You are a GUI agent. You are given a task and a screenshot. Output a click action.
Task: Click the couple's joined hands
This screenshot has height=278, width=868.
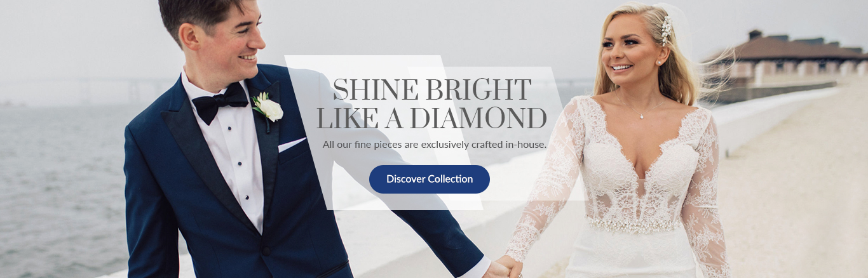coord(507,267)
